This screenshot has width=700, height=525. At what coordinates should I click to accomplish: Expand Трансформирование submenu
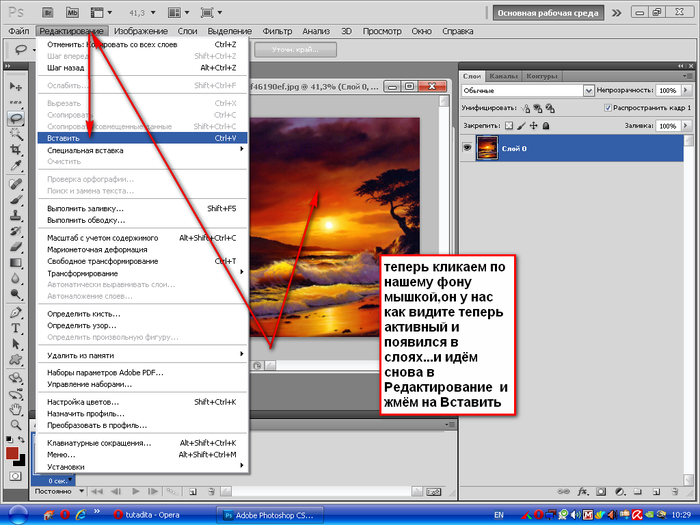(x=143, y=273)
